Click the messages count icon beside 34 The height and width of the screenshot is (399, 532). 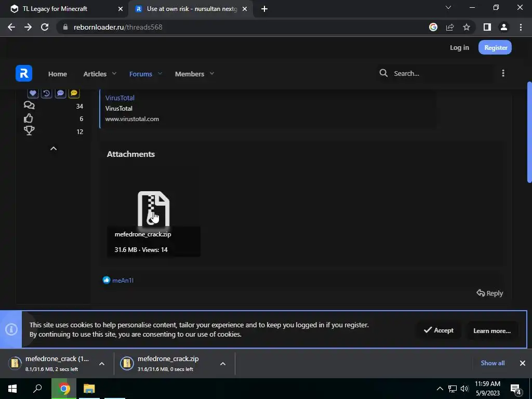coord(29,105)
